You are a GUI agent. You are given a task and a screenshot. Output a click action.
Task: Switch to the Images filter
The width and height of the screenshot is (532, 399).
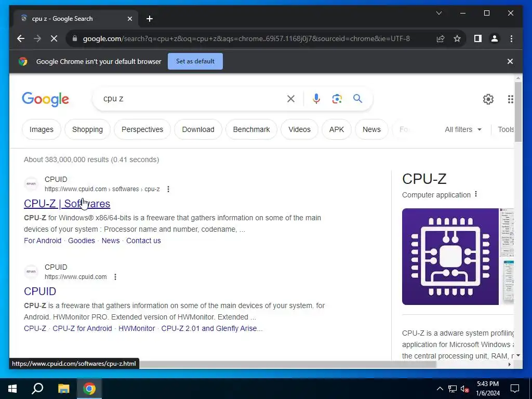point(42,129)
